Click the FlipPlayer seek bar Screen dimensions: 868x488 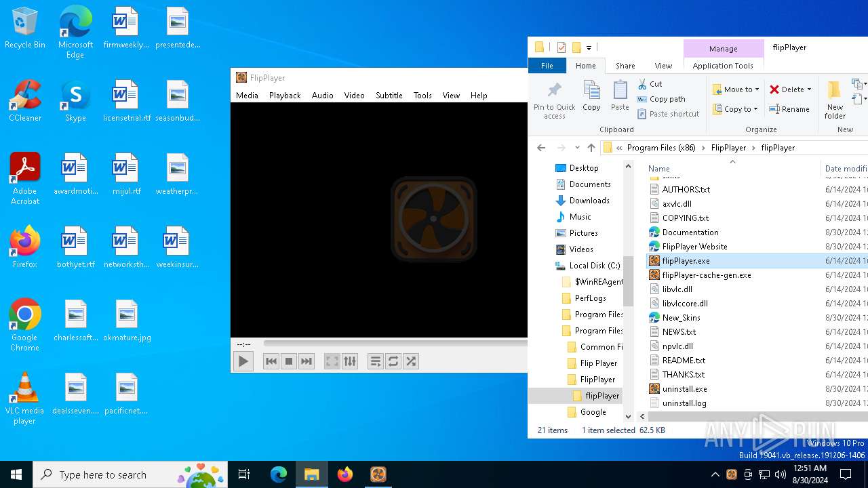click(395, 344)
